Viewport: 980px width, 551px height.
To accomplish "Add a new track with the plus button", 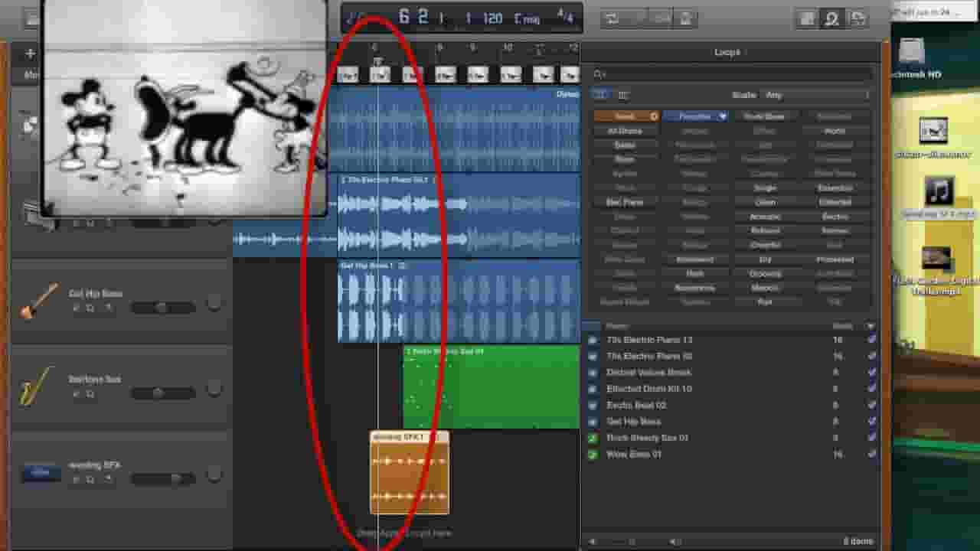I will [30, 53].
